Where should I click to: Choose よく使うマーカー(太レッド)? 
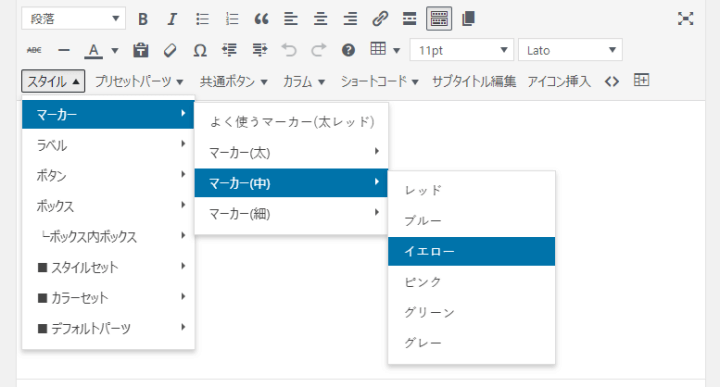(292, 122)
